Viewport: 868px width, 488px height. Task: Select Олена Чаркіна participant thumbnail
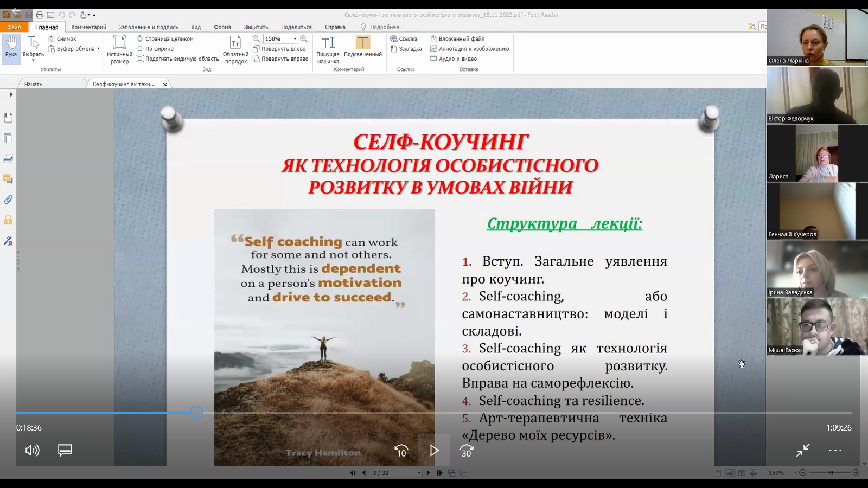(x=817, y=37)
